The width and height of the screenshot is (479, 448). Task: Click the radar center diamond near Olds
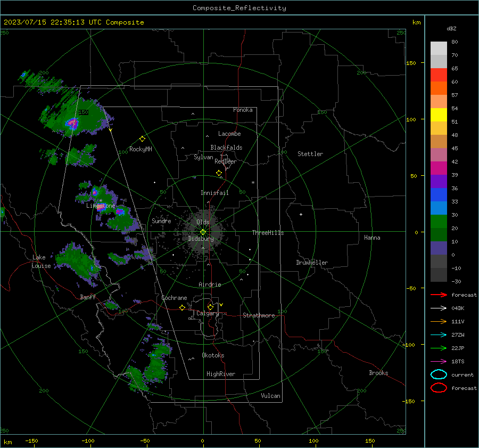[x=203, y=232]
